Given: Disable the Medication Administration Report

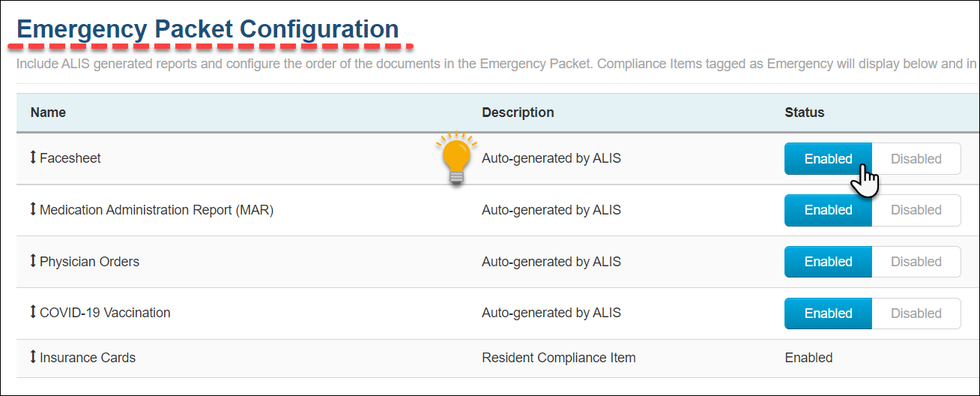Looking at the screenshot, I should tap(916, 210).
